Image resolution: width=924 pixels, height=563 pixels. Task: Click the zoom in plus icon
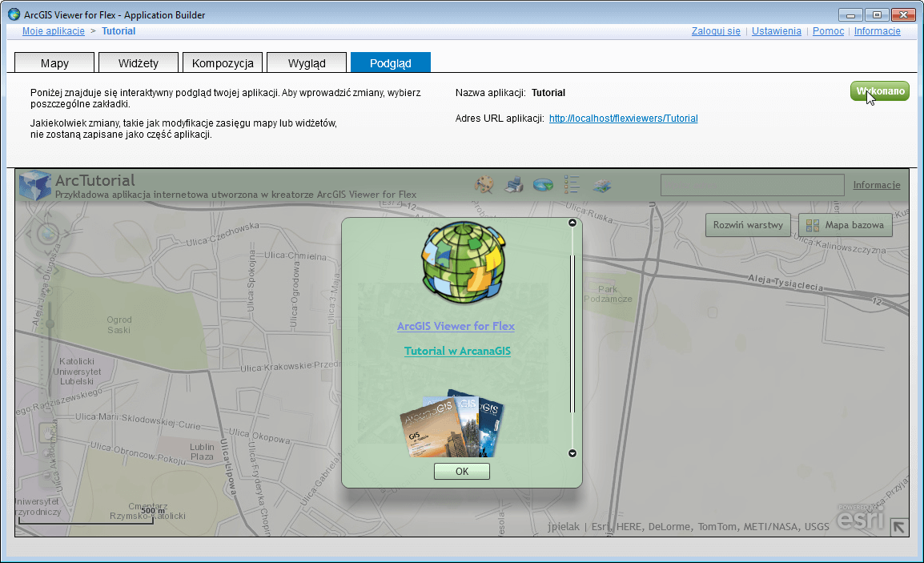(49, 290)
